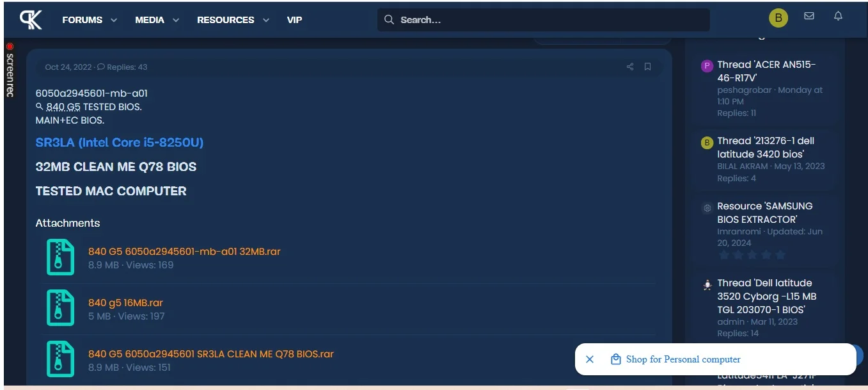Open the user avatar B in header
868x390 pixels.
[x=778, y=18]
